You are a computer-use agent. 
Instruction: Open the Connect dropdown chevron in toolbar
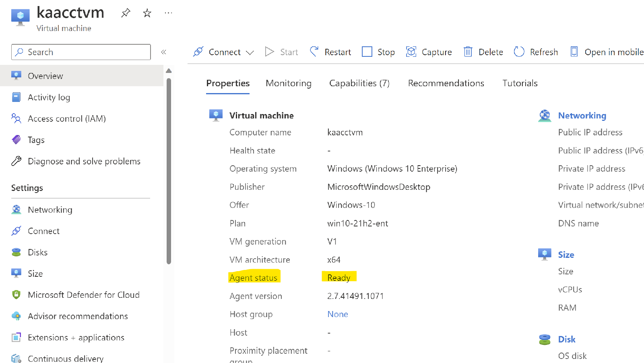[250, 52]
